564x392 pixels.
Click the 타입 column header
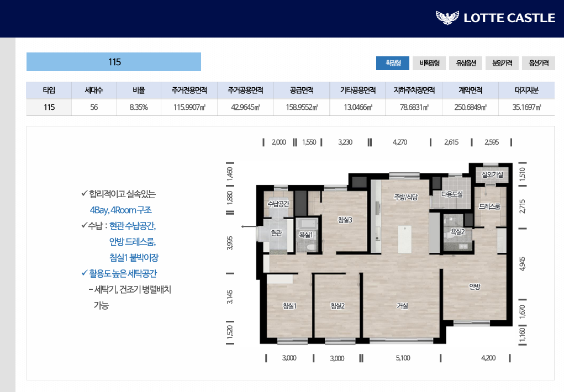click(x=49, y=90)
